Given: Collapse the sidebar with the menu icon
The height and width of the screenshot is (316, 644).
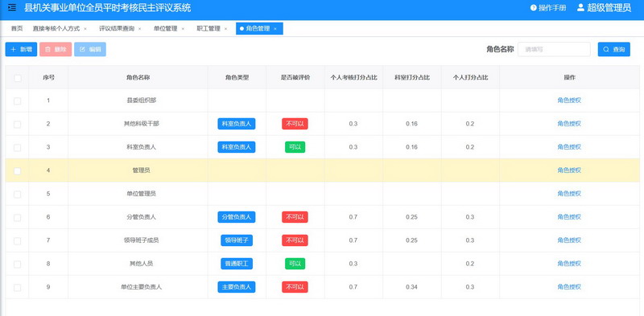Looking at the screenshot, I should pyautogui.click(x=12, y=7).
